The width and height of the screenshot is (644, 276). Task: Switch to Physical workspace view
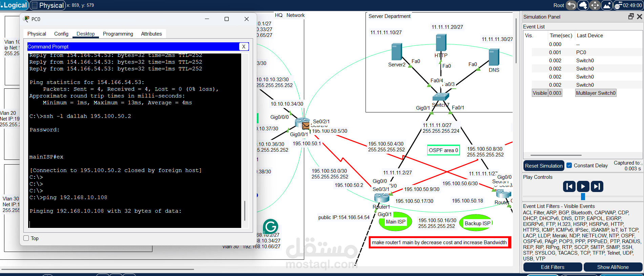point(48,5)
